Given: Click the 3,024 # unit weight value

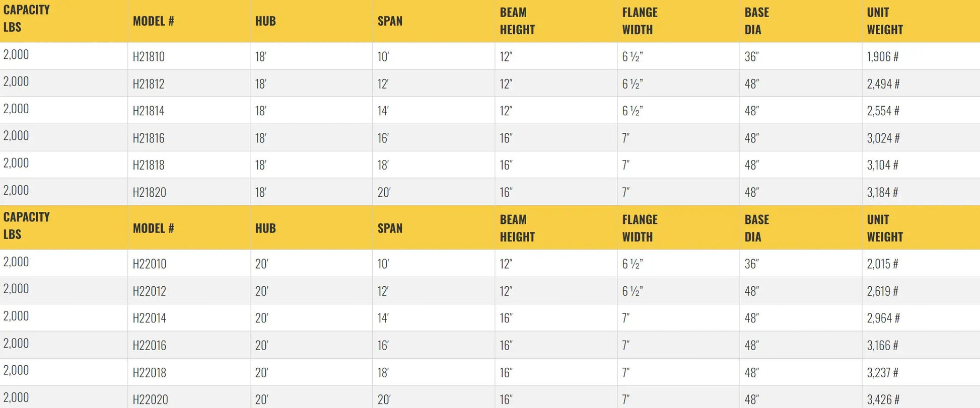Looking at the screenshot, I should click(x=883, y=138).
